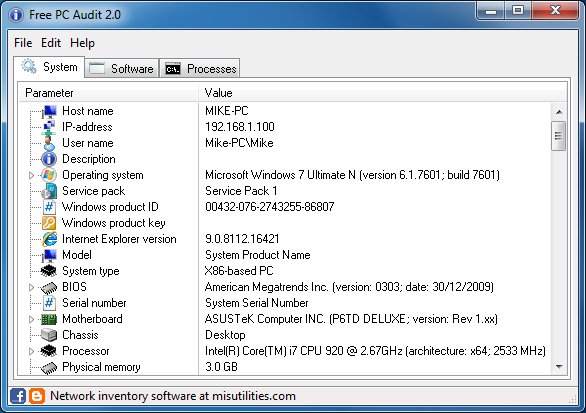
Task: Click the Windows product key icon
Action: (49, 223)
